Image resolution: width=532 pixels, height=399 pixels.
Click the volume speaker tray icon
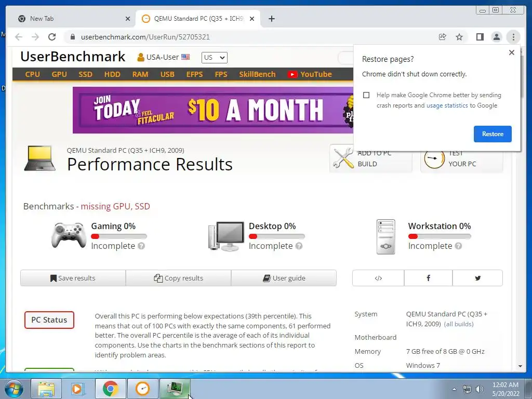480,389
